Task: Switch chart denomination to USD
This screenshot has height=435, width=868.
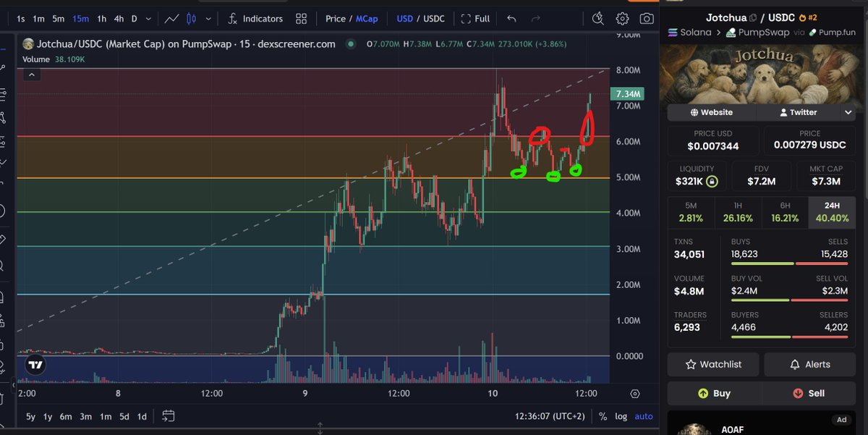Action: (x=404, y=19)
